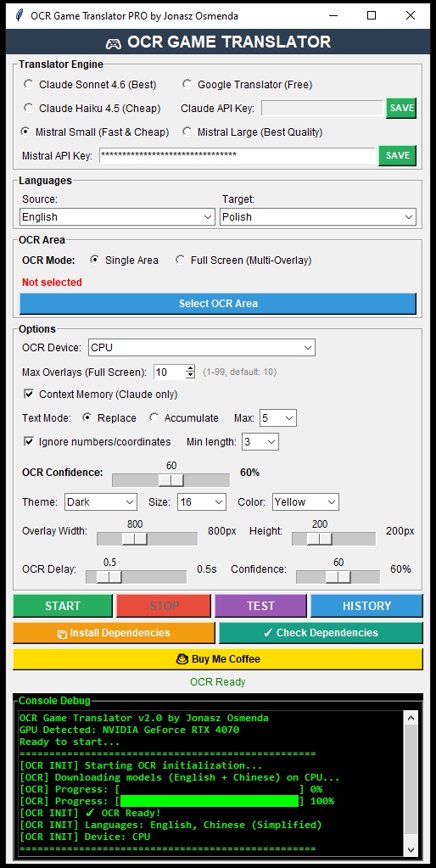This screenshot has height=868, width=436.
Task: Click console scrollbar down arrow
Action: tap(411, 849)
